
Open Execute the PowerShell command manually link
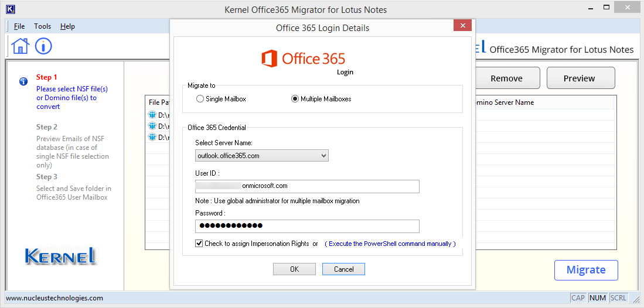(390, 244)
